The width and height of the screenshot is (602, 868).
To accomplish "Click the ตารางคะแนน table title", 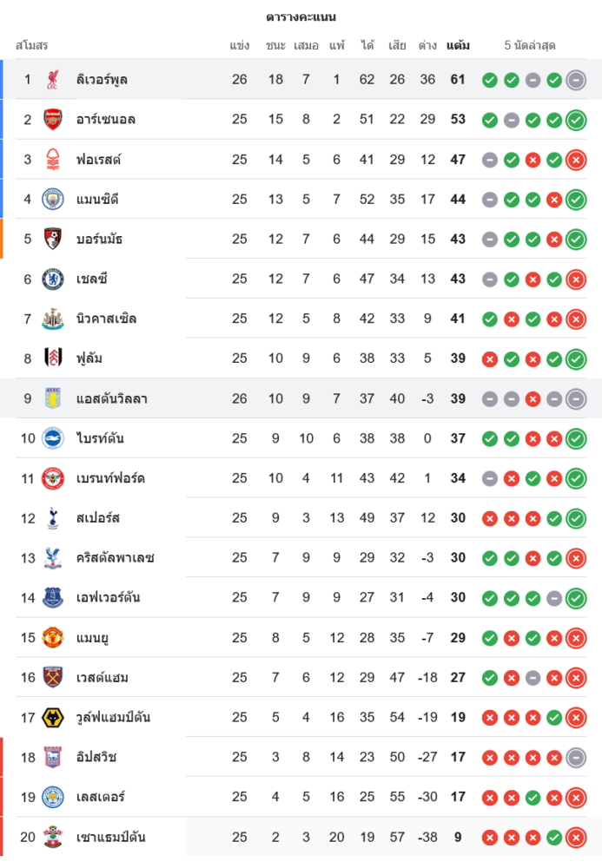I will [301, 17].
